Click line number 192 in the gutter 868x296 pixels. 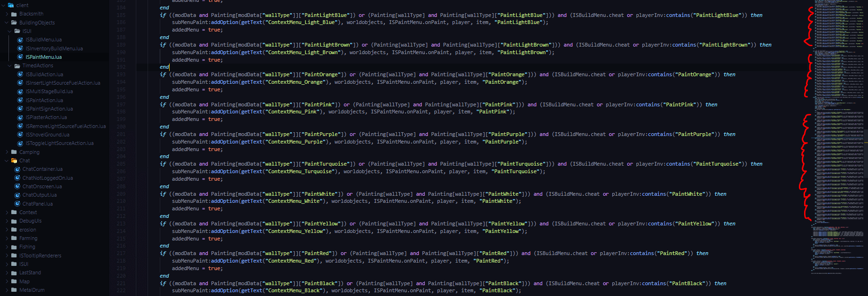(121, 67)
